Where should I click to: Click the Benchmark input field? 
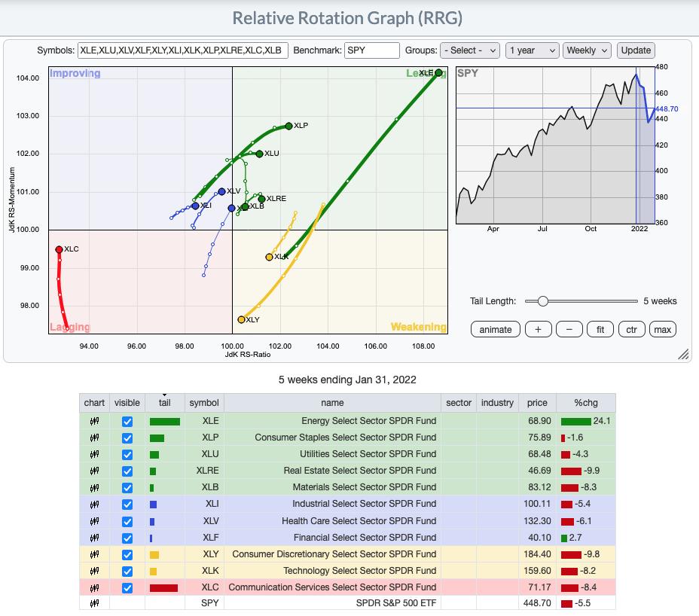pyautogui.click(x=372, y=50)
